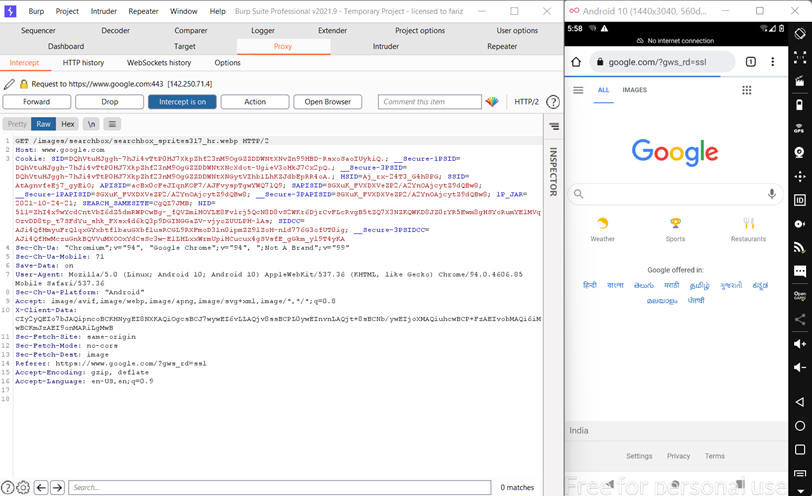Click the Forward button
This screenshot has width=812, height=496.
pos(37,102)
